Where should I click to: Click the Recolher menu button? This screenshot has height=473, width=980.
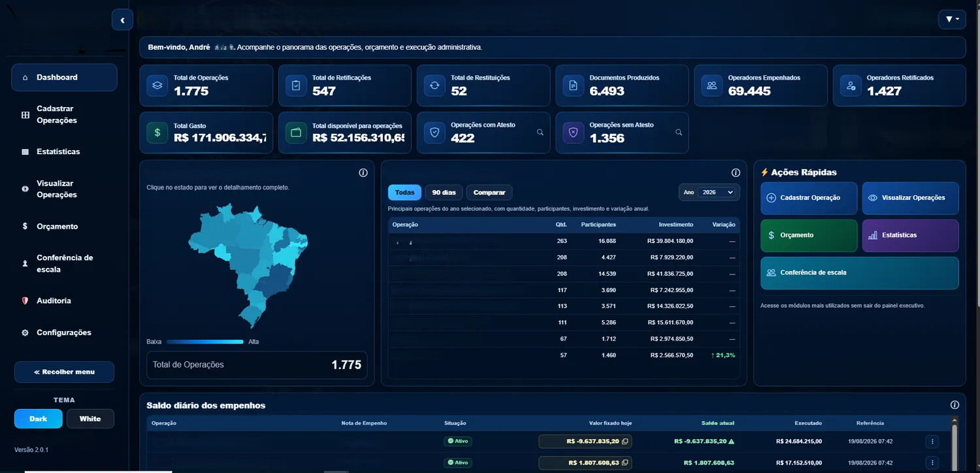(64, 372)
